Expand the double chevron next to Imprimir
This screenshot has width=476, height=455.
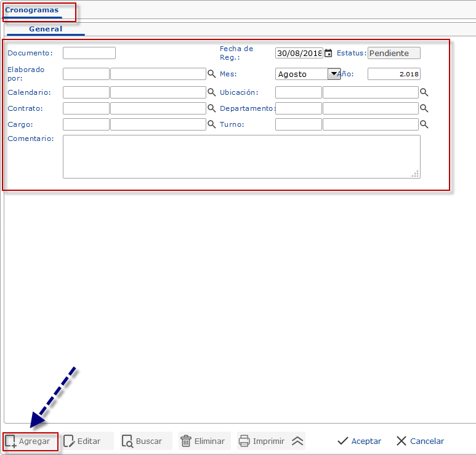tap(297, 441)
